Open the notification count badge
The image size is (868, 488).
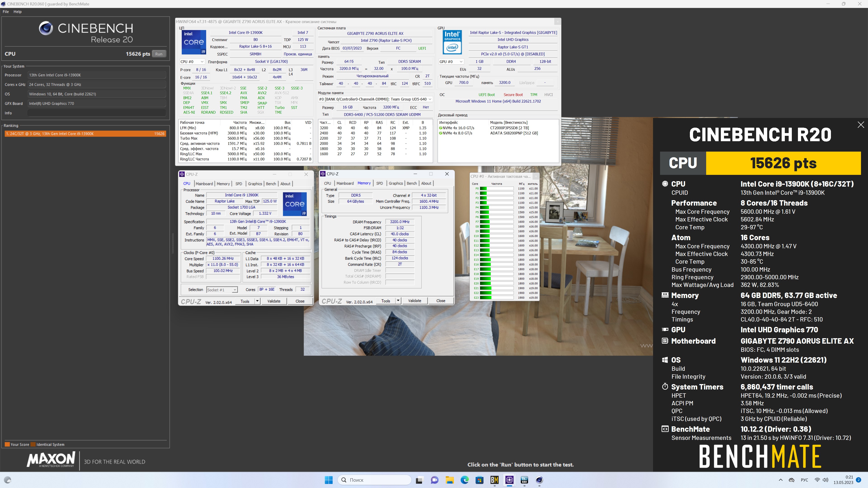point(859,480)
